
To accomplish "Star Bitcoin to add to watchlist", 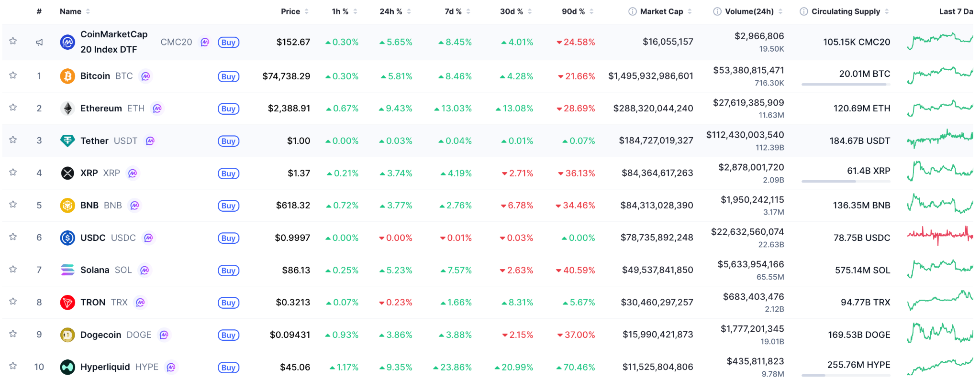I will tap(13, 76).
